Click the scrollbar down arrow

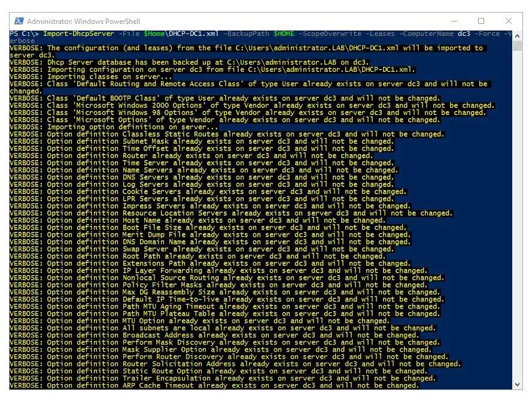click(517, 385)
